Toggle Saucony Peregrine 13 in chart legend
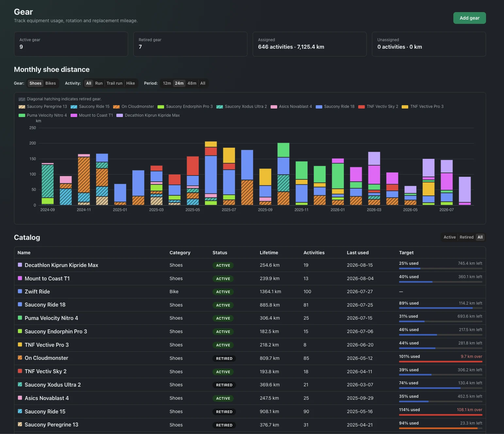The height and width of the screenshot is (434, 504). pos(43,107)
